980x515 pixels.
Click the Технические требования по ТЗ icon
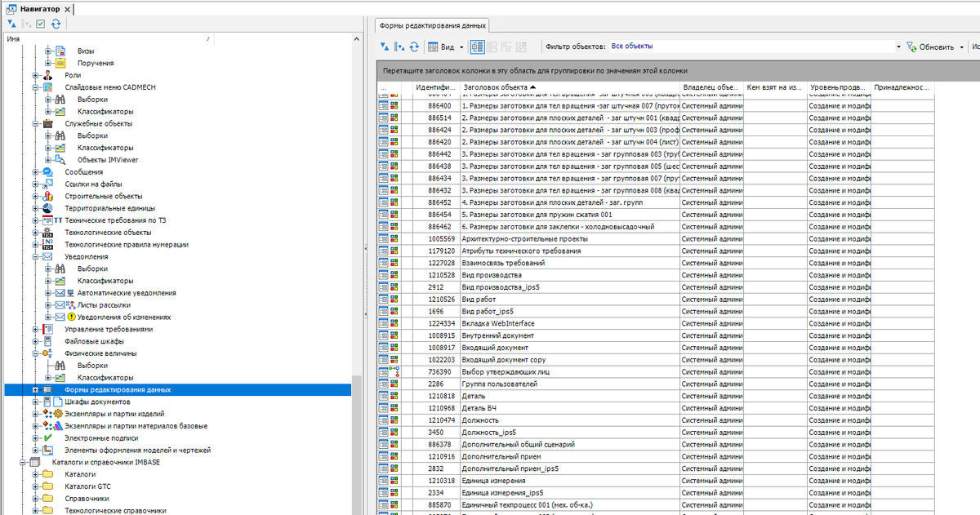(47, 220)
